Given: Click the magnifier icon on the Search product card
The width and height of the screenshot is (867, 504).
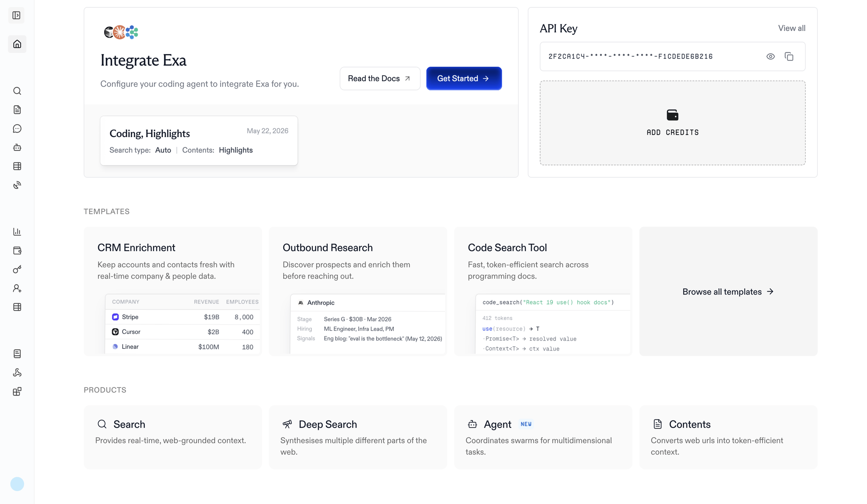Looking at the screenshot, I should [x=102, y=424].
